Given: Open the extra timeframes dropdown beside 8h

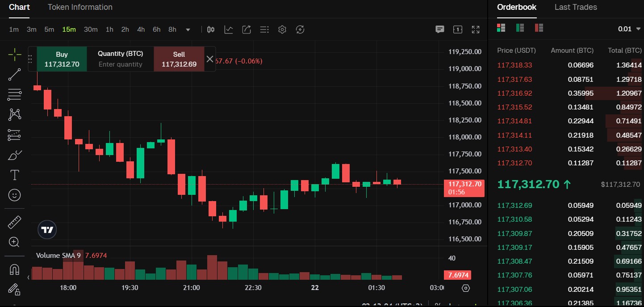Looking at the screenshot, I should coord(188,29).
